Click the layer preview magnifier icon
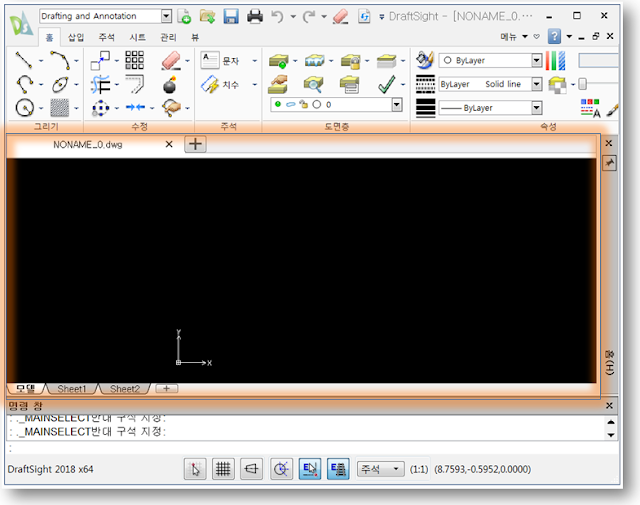The image size is (640, 505). [313, 85]
